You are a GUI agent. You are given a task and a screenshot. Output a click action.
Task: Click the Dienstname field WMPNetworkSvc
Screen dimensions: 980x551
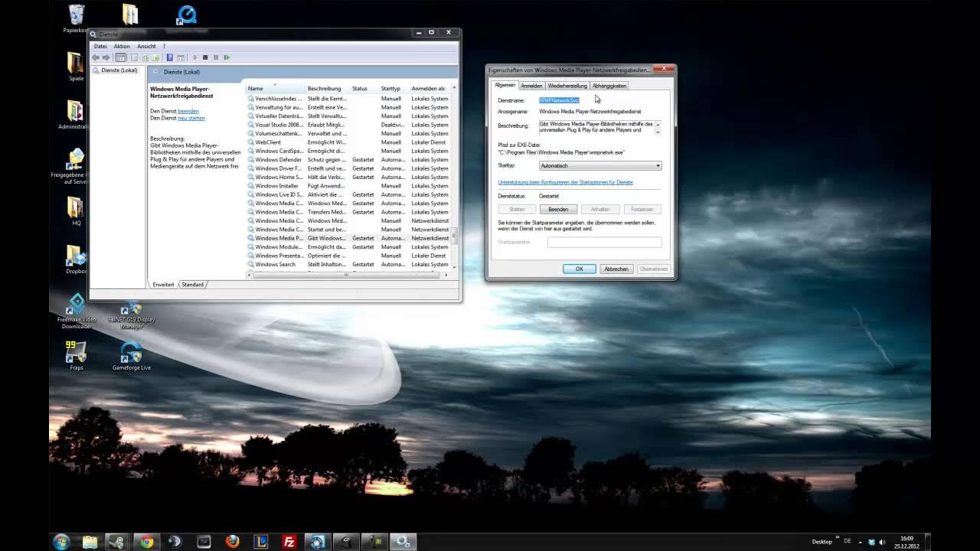coord(559,100)
